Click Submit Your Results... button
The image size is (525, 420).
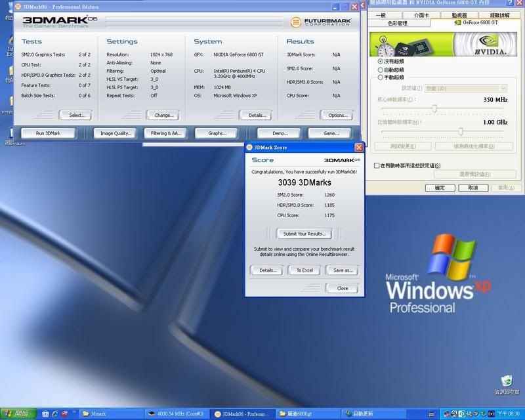click(304, 234)
